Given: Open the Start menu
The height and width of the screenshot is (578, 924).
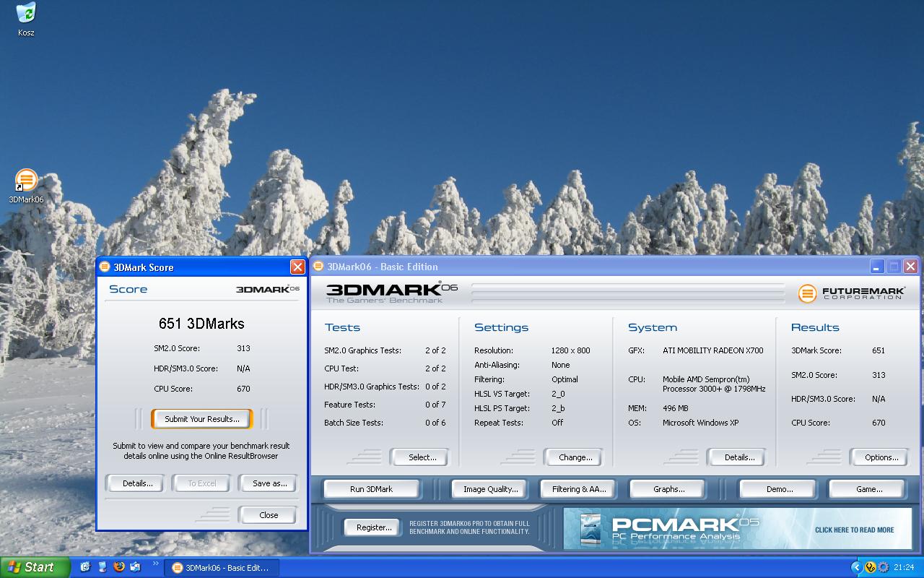Looking at the screenshot, I should pos(35,567).
